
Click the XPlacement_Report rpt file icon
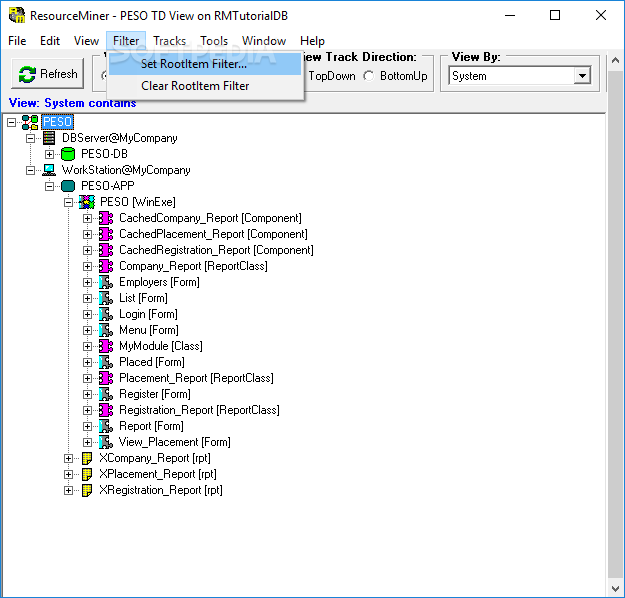coord(87,474)
